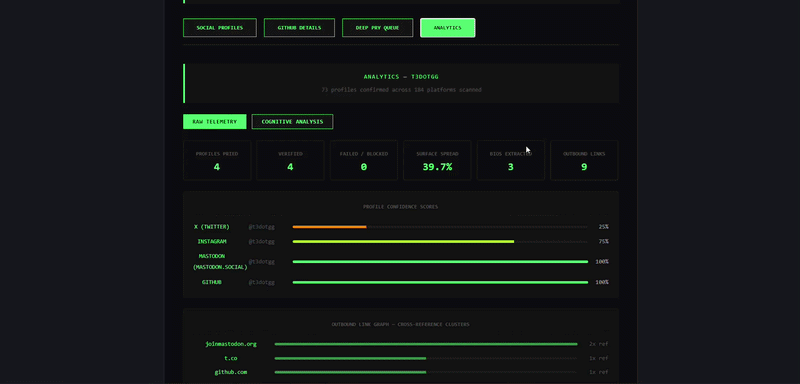
Task: Click the Outbound Link Graph heading
Action: 401,324
